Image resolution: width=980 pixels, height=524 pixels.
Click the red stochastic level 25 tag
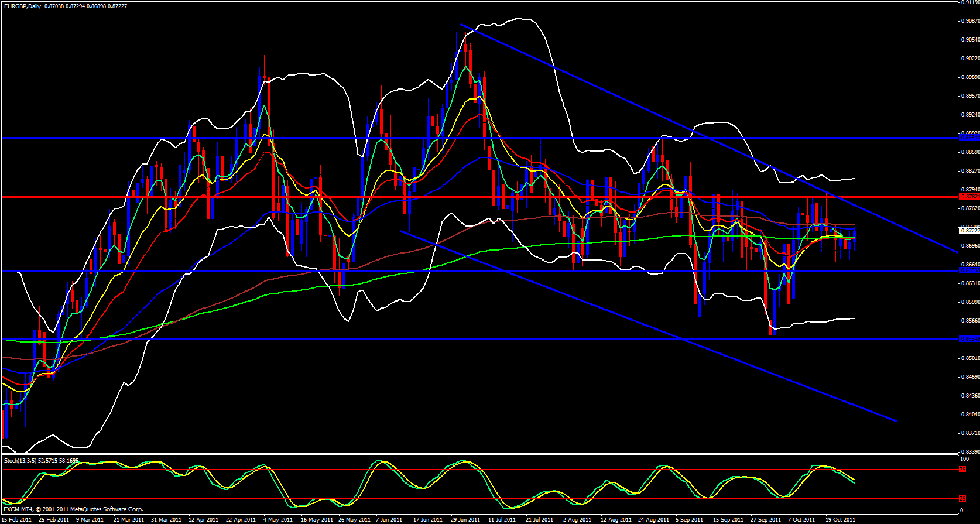click(963, 499)
